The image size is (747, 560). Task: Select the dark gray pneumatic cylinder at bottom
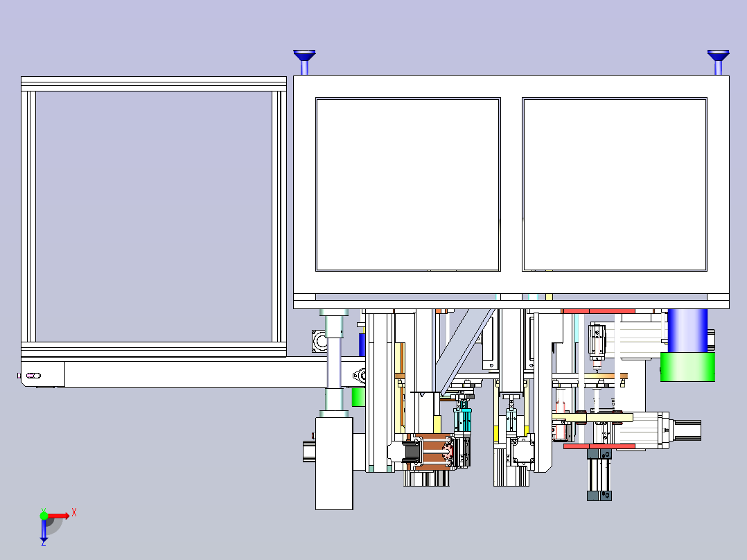coord(599,475)
